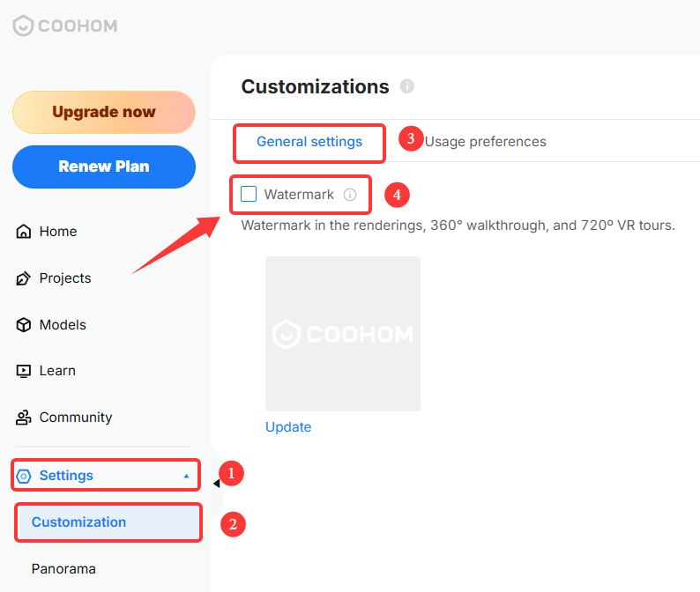The height and width of the screenshot is (592, 700).
Task: Click the Community people icon
Action: click(23, 418)
